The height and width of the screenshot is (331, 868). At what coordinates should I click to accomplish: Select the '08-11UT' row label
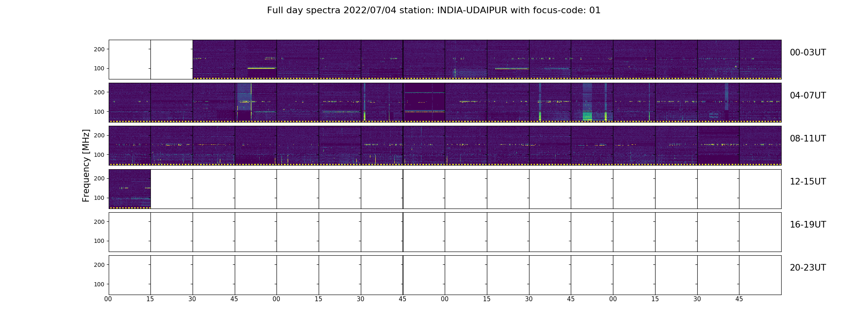click(x=808, y=139)
